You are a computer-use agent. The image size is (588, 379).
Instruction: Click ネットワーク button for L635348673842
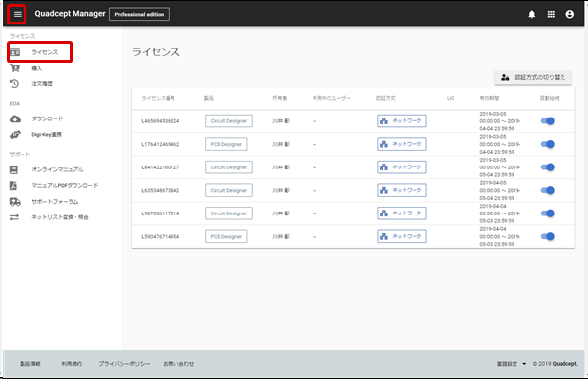point(402,190)
